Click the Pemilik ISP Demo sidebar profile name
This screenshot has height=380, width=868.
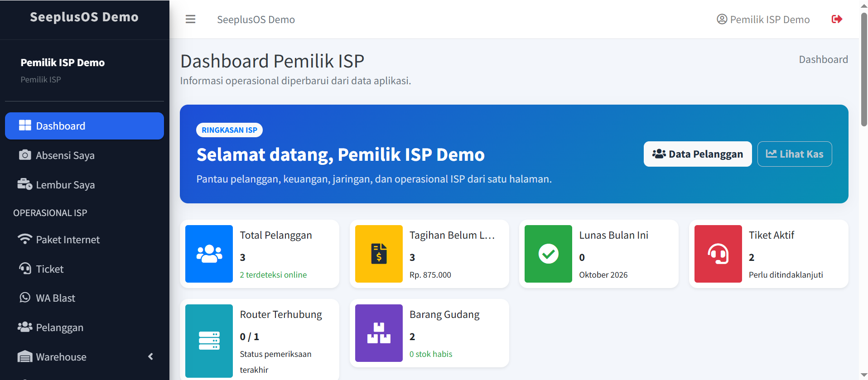point(63,63)
